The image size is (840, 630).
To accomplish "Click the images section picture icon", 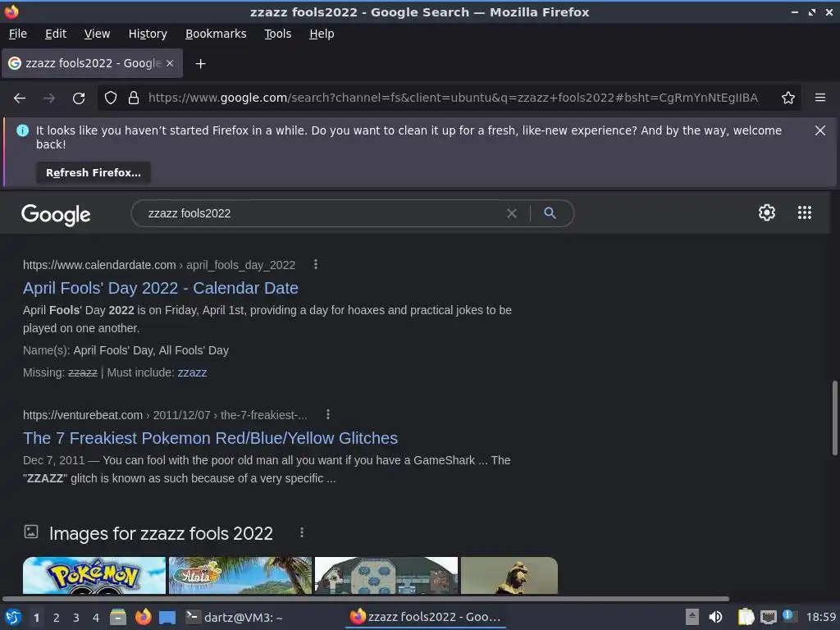I will 31,532.
